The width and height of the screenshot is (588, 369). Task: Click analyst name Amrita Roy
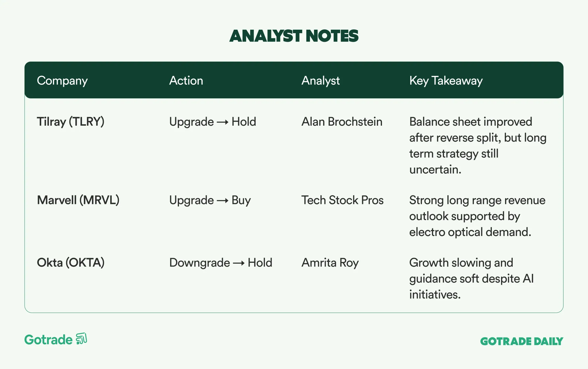click(330, 262)
